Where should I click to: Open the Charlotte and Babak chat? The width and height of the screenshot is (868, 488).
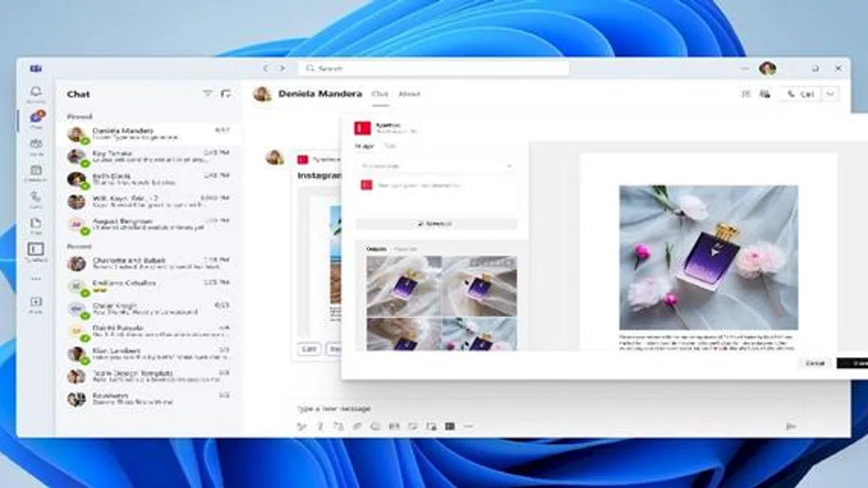148,263
